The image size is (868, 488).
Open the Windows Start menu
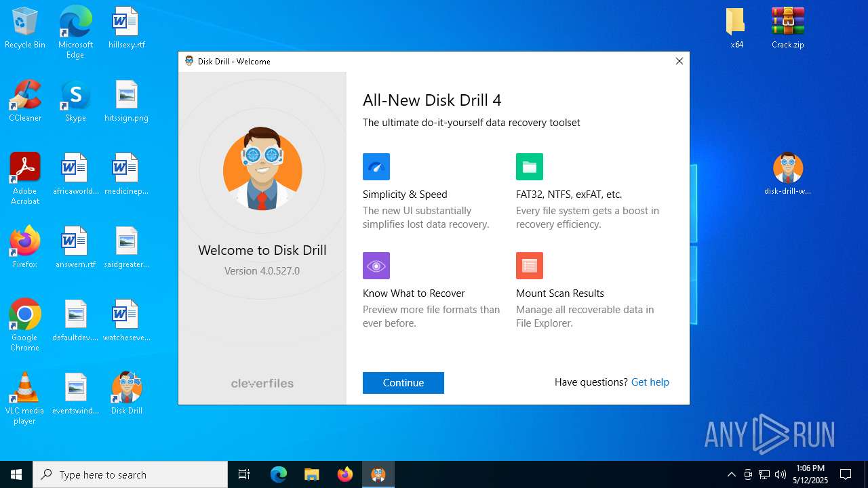tap(16, 474)
